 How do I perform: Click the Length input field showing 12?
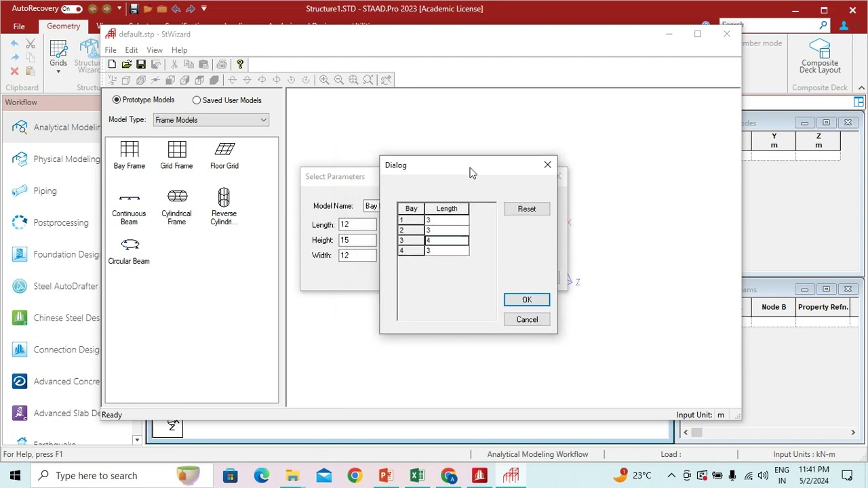[x=358, y=224]
